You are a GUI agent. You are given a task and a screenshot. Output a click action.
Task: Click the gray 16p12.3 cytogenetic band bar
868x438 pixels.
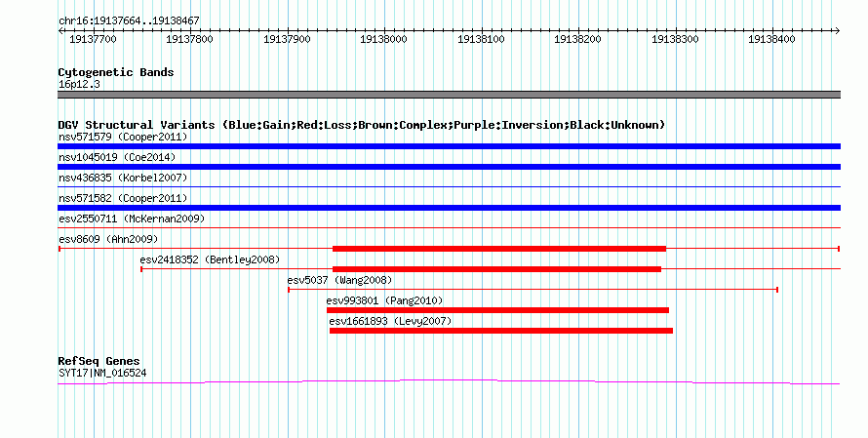coord(449,95)
